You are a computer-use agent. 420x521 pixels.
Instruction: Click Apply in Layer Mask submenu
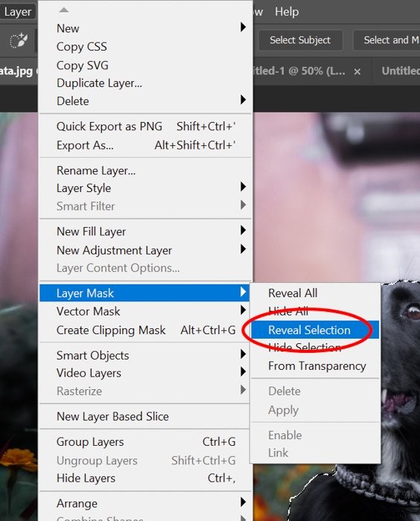[315, 410]
